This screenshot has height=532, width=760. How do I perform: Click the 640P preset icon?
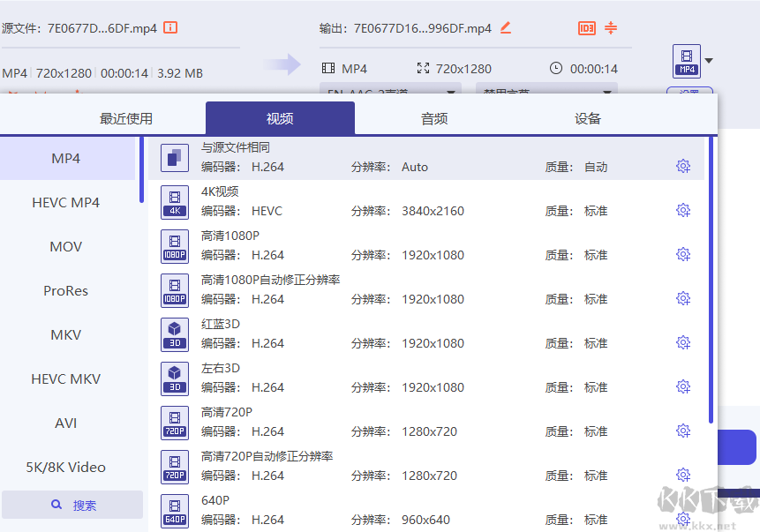(x=174, y=511)
